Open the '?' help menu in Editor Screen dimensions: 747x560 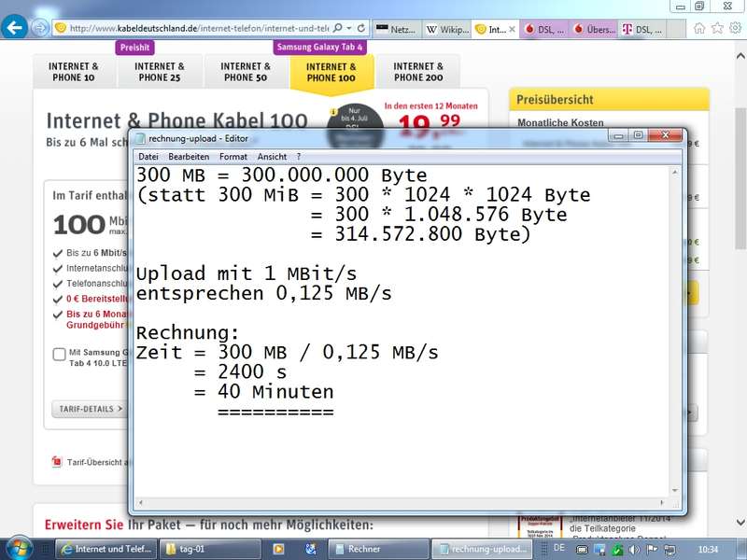click(x=299, y=157)
